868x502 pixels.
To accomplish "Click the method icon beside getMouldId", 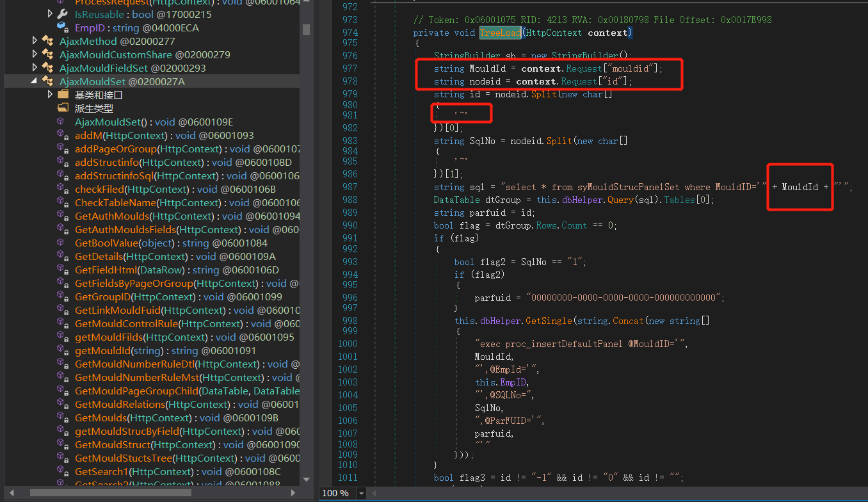I will click(x=63, y=350).
